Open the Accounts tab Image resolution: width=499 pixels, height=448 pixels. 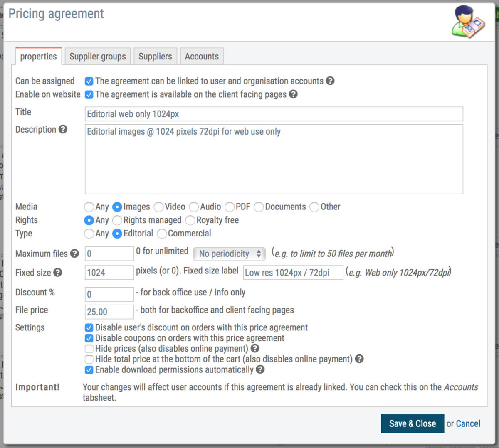[202, 57]
